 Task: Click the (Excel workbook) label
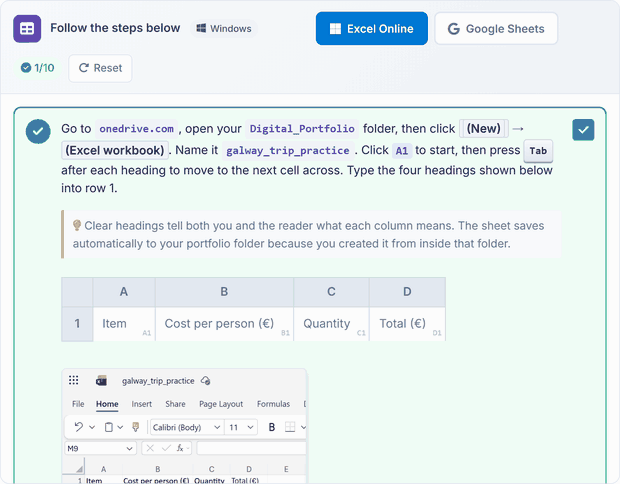click(115, 150)
